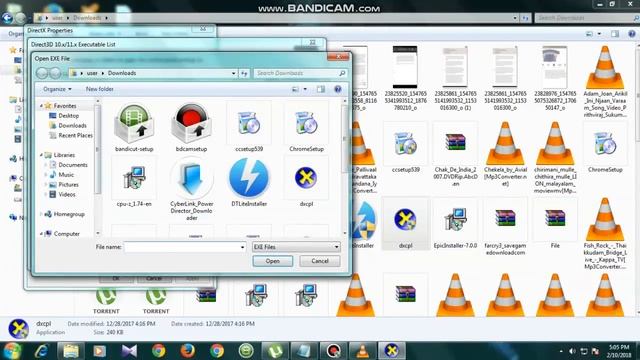640x360 pixels.
Task: Toggle preview pane in Open EXE dialog
Action: tap(321, 89)
